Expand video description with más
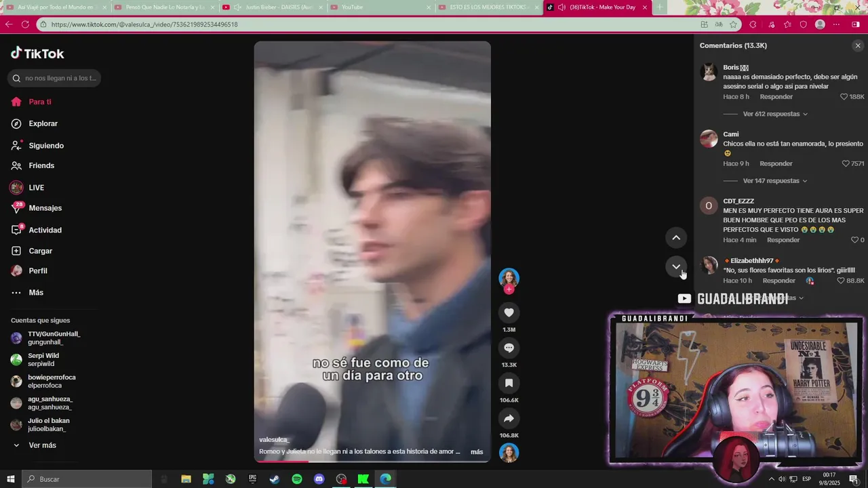Image resolution: width=868 pixels, height=488 pixels. click(477, 452)
